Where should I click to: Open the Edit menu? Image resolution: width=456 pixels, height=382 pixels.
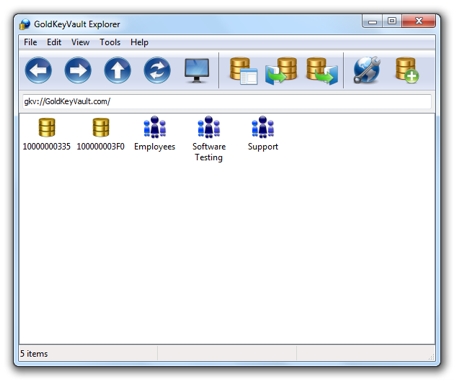pyautogui.click(x=54, y=42)
